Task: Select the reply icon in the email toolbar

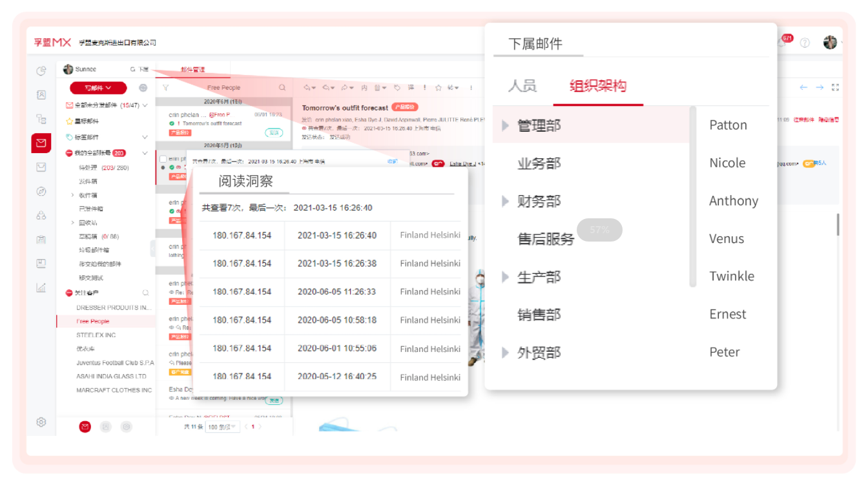Action: pyautogui.click(x=307, y=87)
